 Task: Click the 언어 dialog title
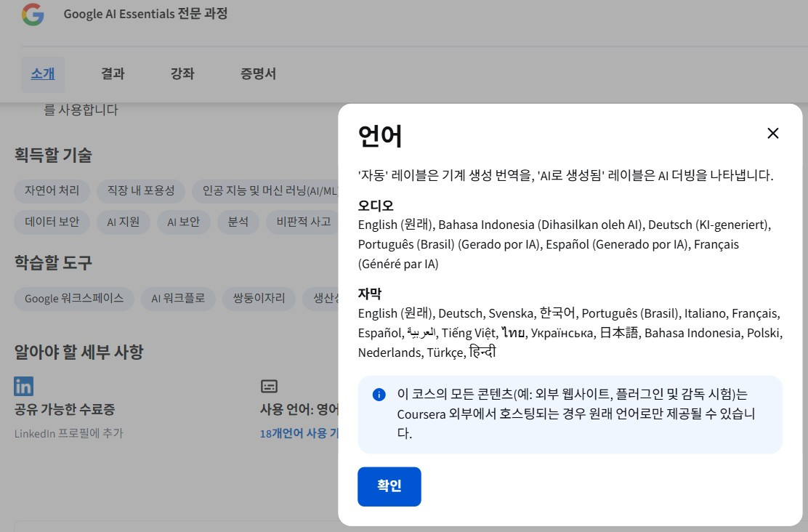click(380, 137)
